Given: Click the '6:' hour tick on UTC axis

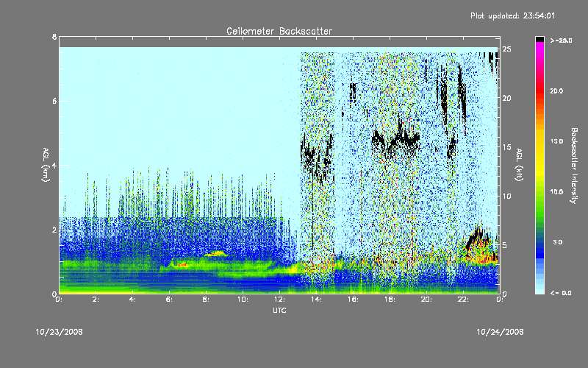Looking at the screenshot, I should [x=170, y=300].
